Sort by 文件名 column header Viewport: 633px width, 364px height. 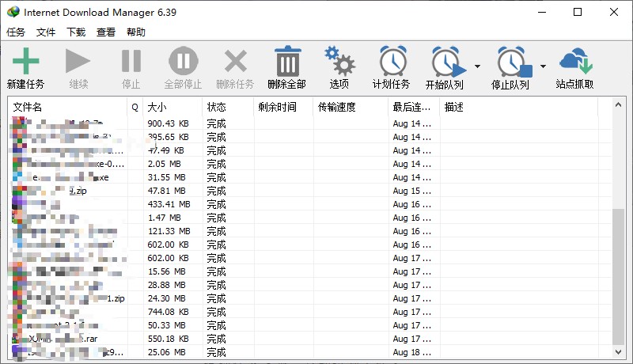[68, 107]
